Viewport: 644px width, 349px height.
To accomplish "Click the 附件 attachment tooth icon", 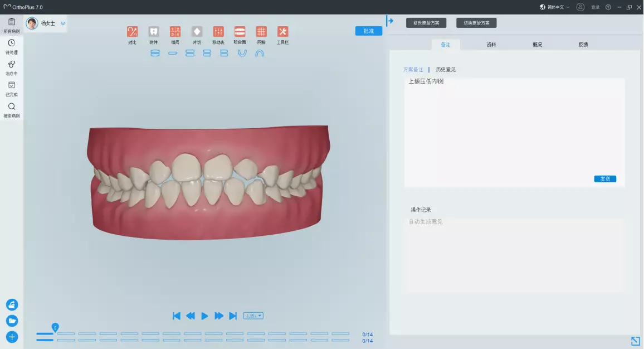I will click(154, 32).
